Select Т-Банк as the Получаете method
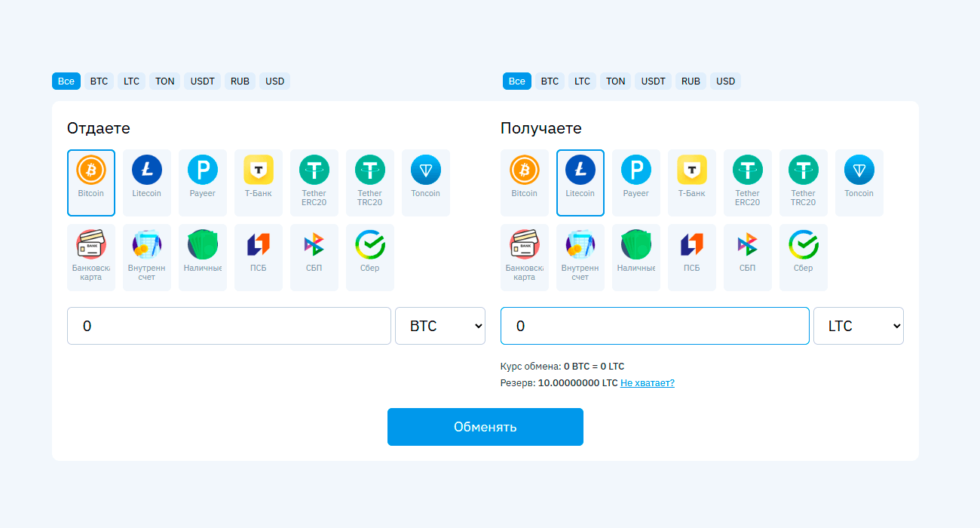980x528 pixels. pyautogui.click(x=692, y=183)
